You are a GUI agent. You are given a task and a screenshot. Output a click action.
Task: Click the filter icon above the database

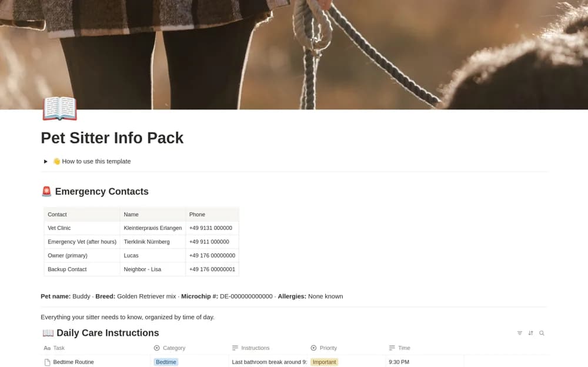519,333
